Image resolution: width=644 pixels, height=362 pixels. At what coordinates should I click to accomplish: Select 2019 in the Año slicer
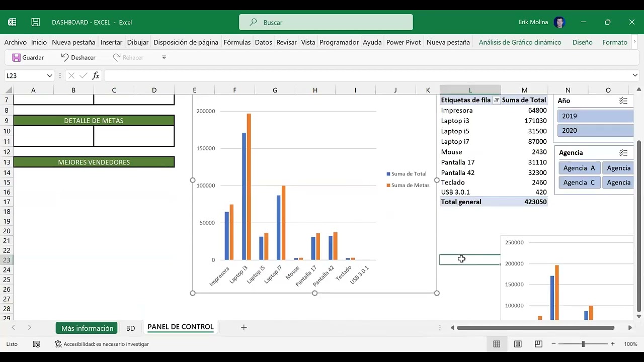click(596, 116)
